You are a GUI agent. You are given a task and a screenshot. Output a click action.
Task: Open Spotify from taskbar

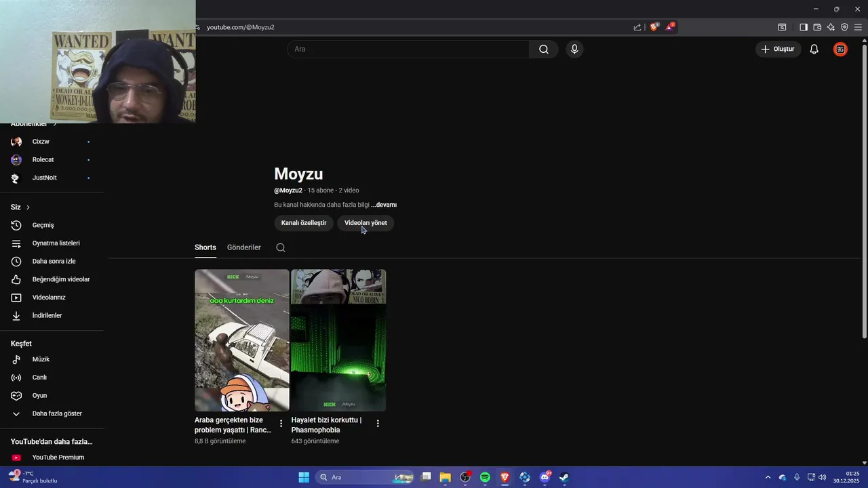point(485,477)
